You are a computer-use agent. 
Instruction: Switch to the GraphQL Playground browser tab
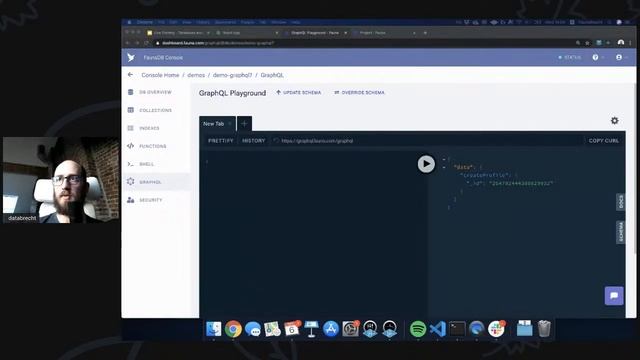coord(315,33)
